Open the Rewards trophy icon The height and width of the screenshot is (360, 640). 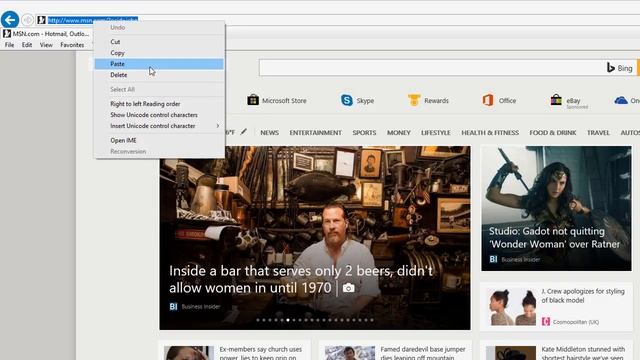point(414,100)
